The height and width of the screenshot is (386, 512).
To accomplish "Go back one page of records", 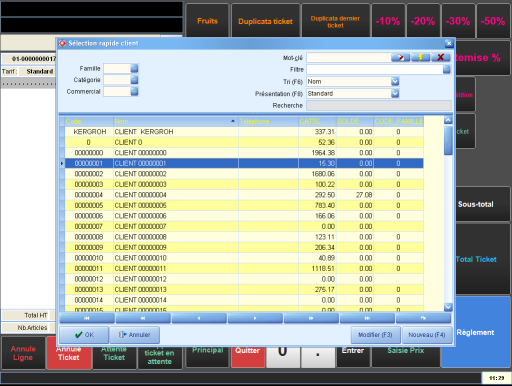I will [x=143, y=318].
